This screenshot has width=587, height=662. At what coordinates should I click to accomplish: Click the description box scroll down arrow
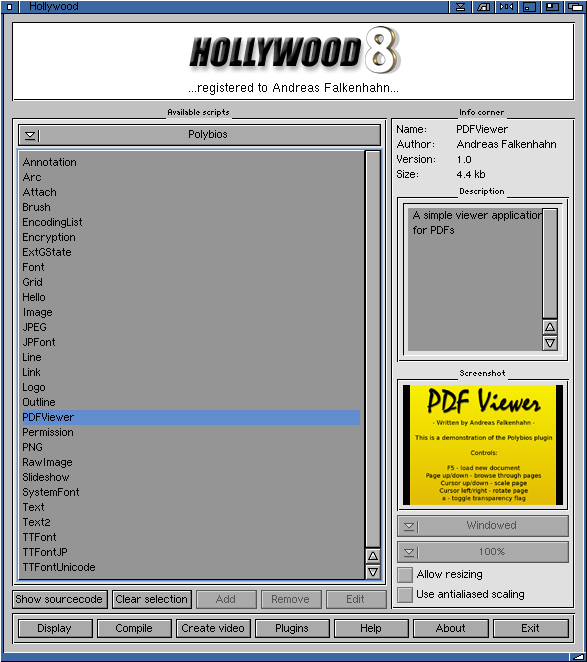click(x=550, y=343)
